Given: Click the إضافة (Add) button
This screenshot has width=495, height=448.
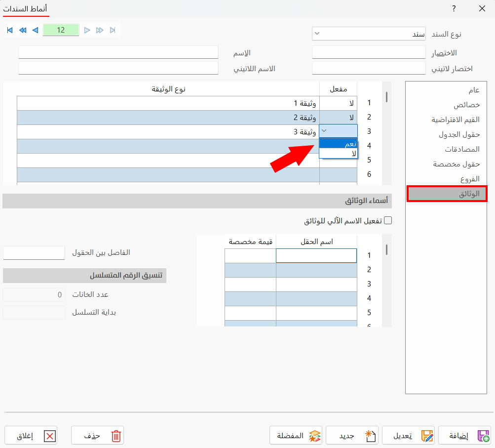Looking at the screenshot, I should (x=465, y=435).
